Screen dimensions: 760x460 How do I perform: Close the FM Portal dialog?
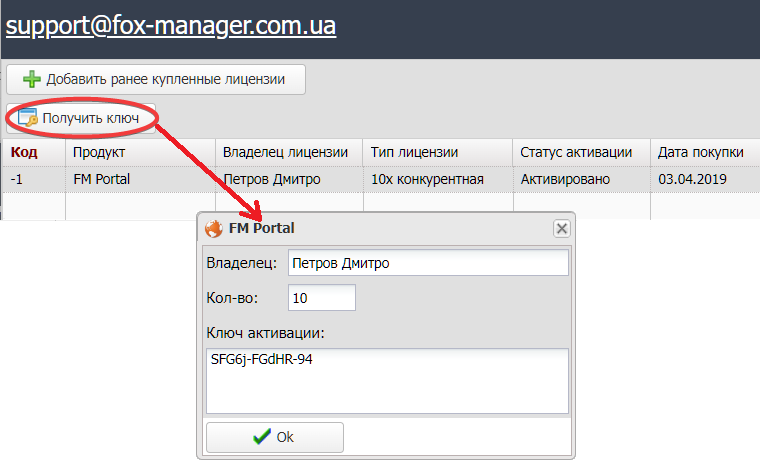point(562,228)
